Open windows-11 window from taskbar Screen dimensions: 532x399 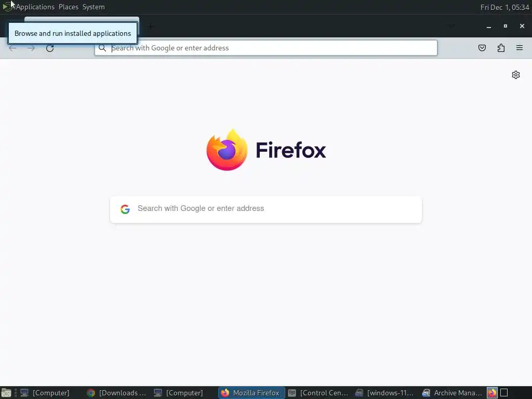point(385,393)
